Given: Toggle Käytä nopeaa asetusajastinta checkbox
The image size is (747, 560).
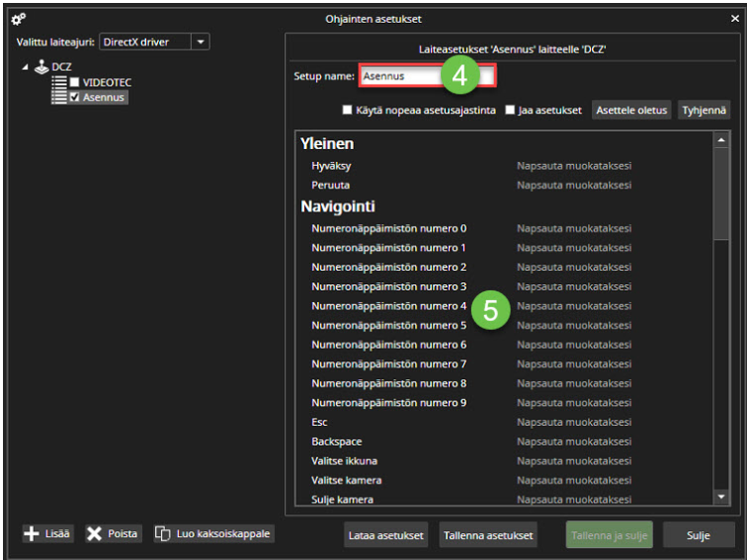Looking at the screenshot, I should [347, 110].
